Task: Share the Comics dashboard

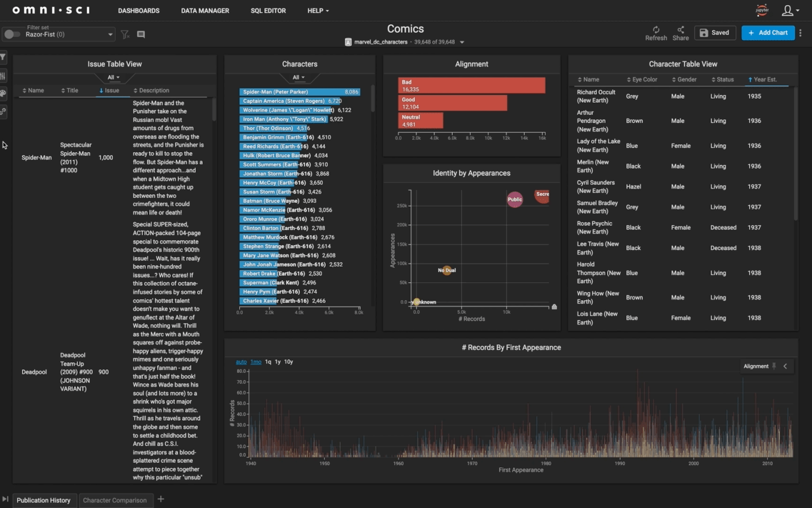Action: coord(681,33)
